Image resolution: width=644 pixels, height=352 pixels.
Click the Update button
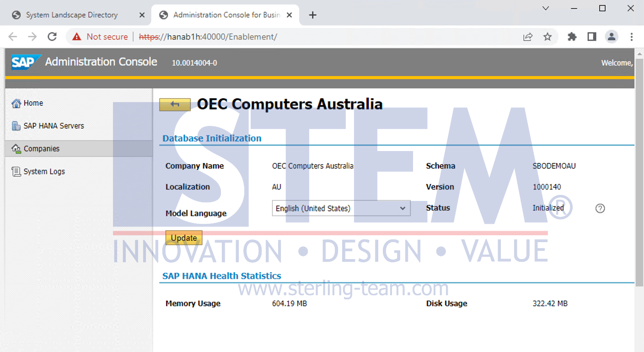tap(184, 238)
